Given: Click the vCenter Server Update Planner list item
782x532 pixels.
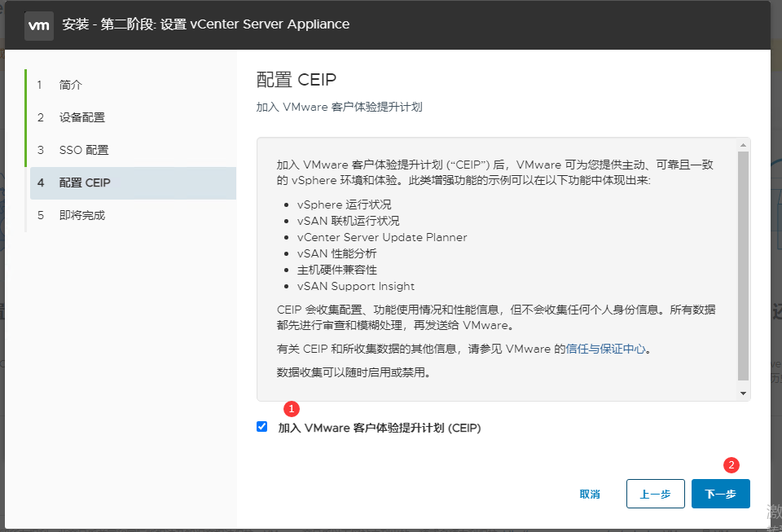Looking at the screenshot, I should pos(382,237).
